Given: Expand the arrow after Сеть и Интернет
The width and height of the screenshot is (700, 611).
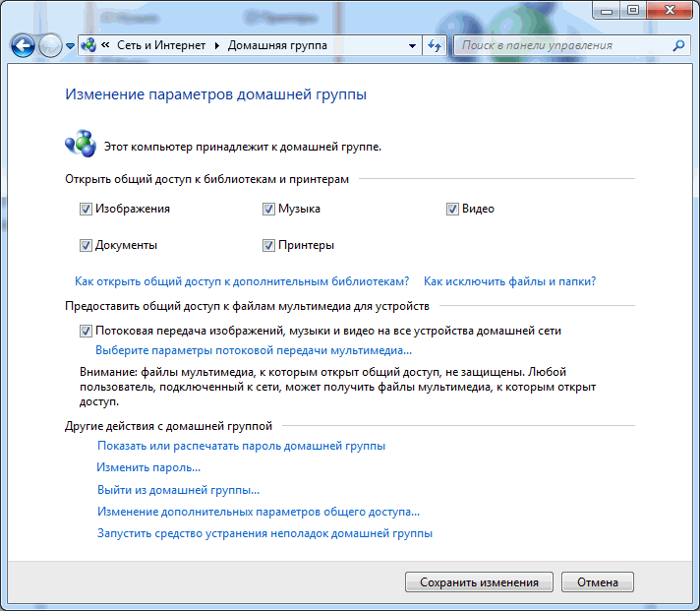Looking at the screenshot, I should [x=217, y=45].
